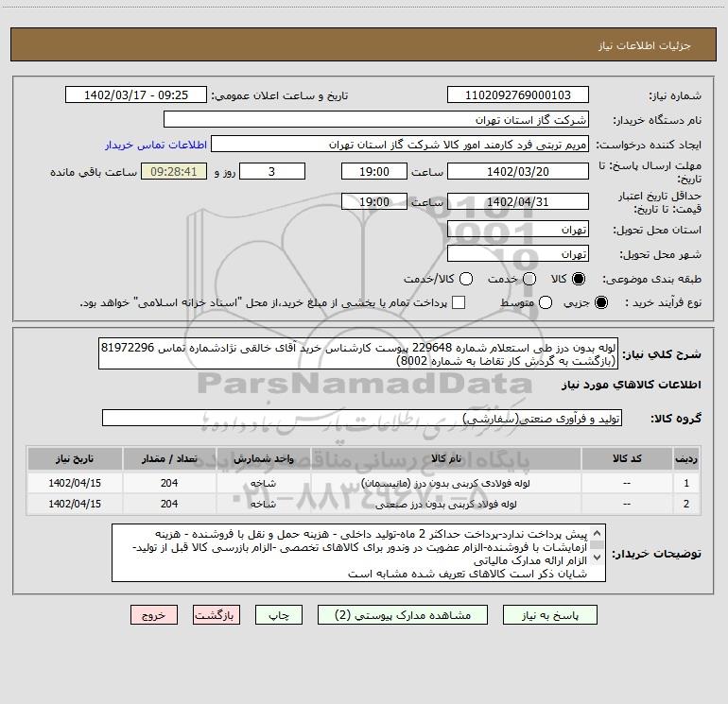Click price validity date 1402/04/31
Screen dimensions: 728x704
click(518, 201)
